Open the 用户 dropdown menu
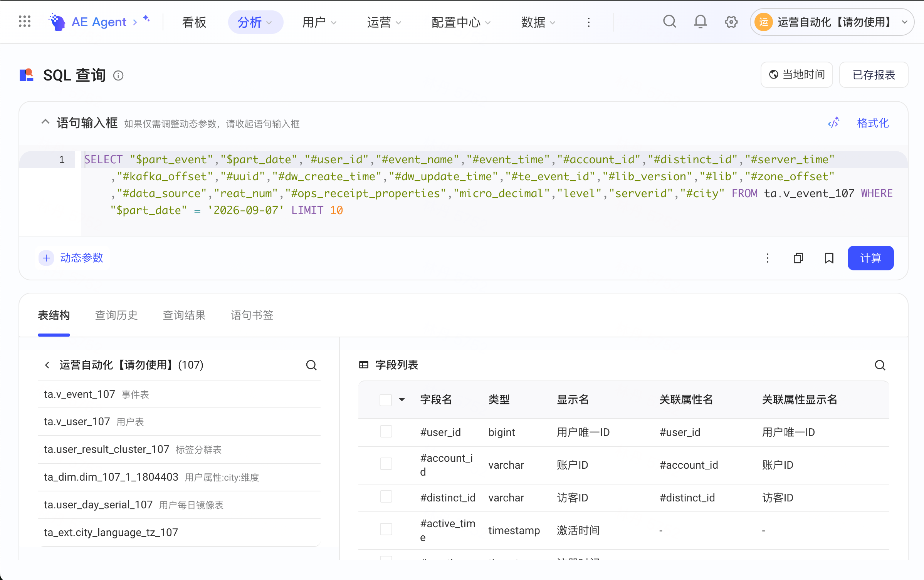This screenshot has height=580, width=924. [319, 22]
